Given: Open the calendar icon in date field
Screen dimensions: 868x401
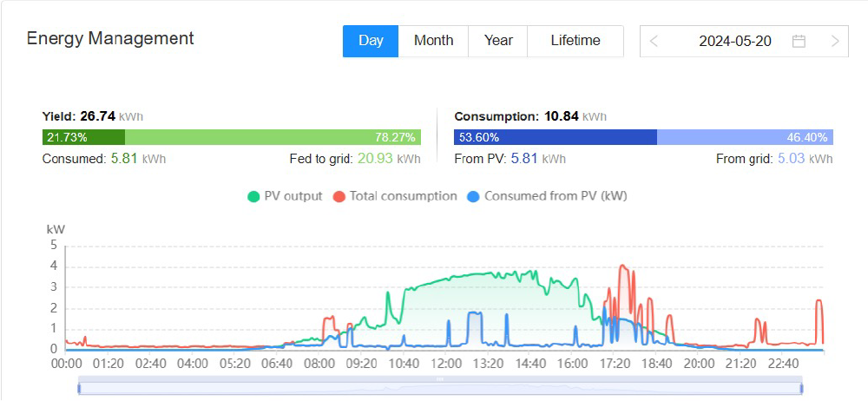Looking at the screenshot, I should coord(799,41).
